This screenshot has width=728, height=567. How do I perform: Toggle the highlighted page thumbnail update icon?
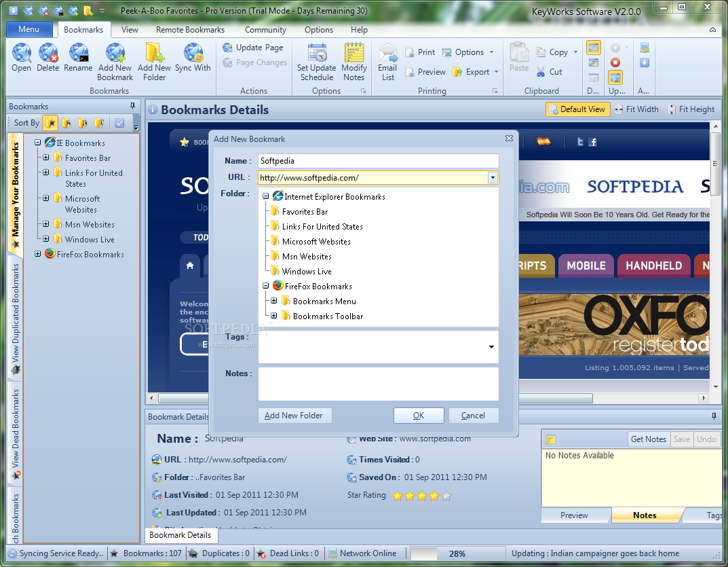point(615,77)
